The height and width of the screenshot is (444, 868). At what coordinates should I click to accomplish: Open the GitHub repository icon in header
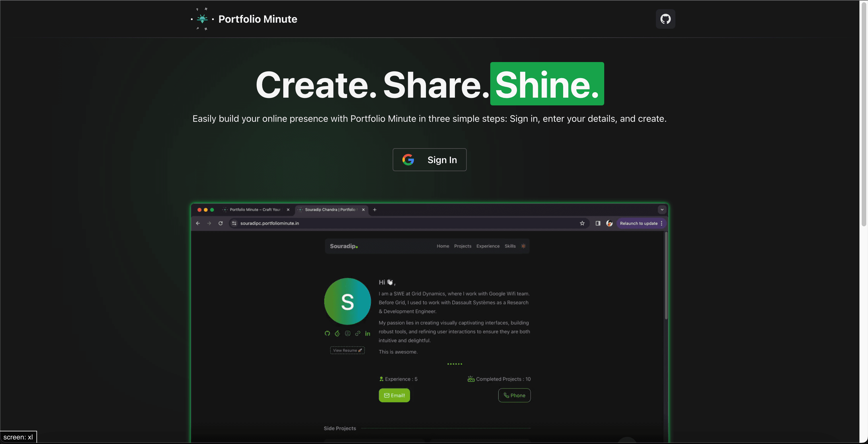(x=665, y=19)
